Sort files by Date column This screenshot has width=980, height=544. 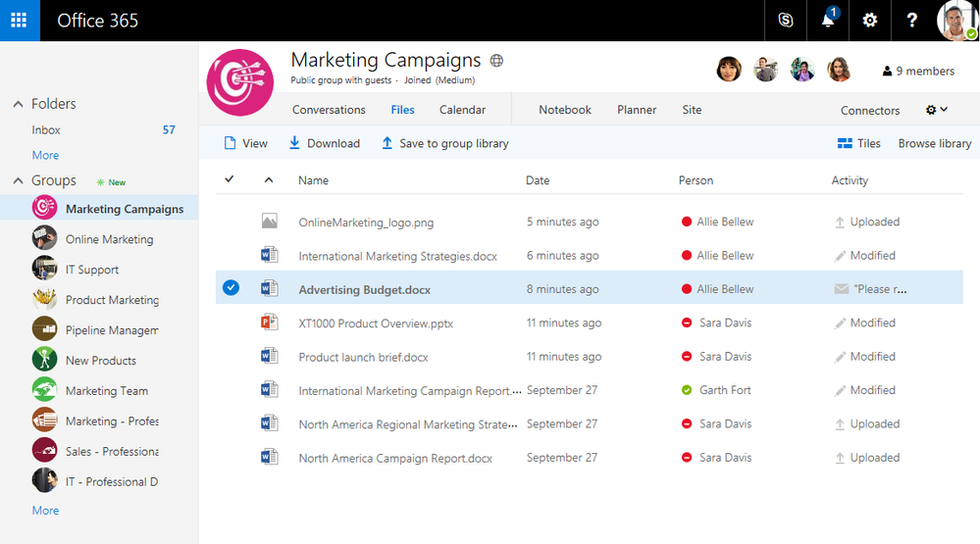pos(538,180)
